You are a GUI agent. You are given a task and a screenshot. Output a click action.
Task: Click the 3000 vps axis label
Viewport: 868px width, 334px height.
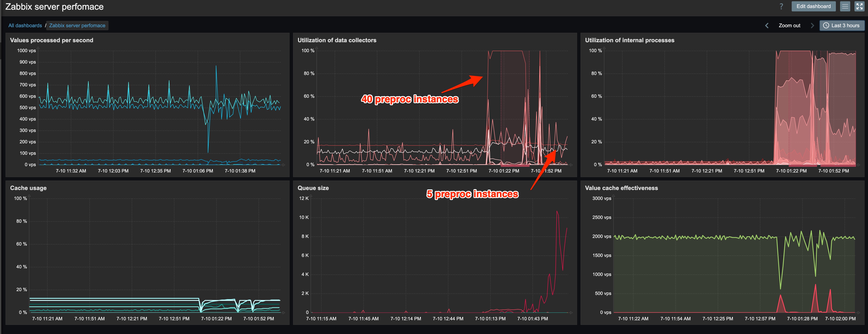pos(601,198)
